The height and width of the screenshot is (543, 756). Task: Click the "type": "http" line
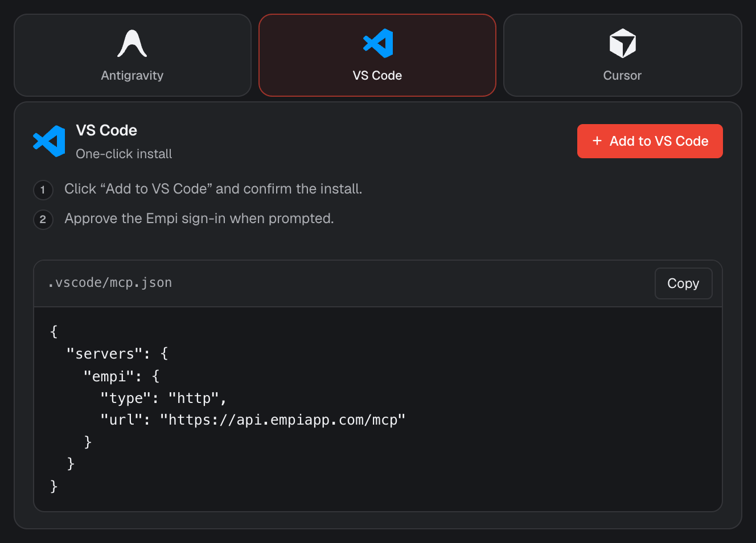tap(163, 398)
